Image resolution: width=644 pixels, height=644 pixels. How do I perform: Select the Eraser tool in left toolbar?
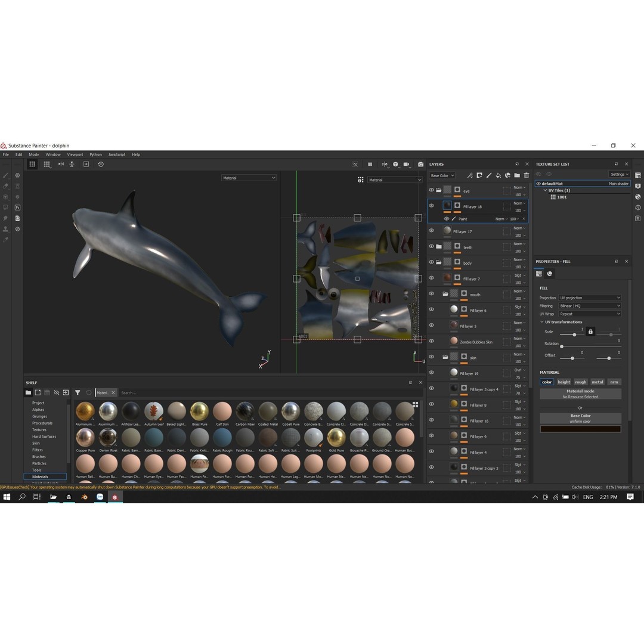click(x=6, y=186)
